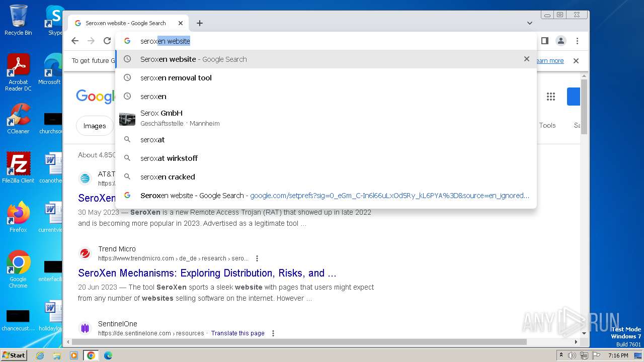Screen dimensions: 644x362
Task: Open the Acrobat Reader DC shortcut
Action: click(18, 72)
